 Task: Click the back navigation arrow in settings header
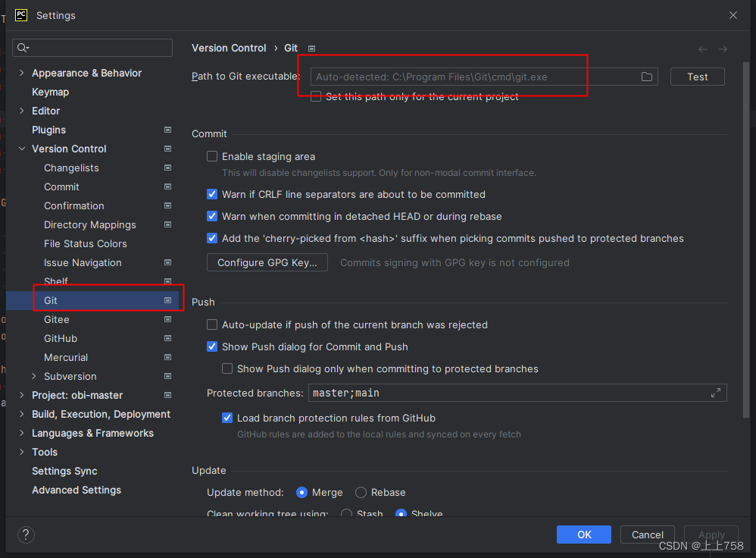pyautogui.click(x=703, y=48)
